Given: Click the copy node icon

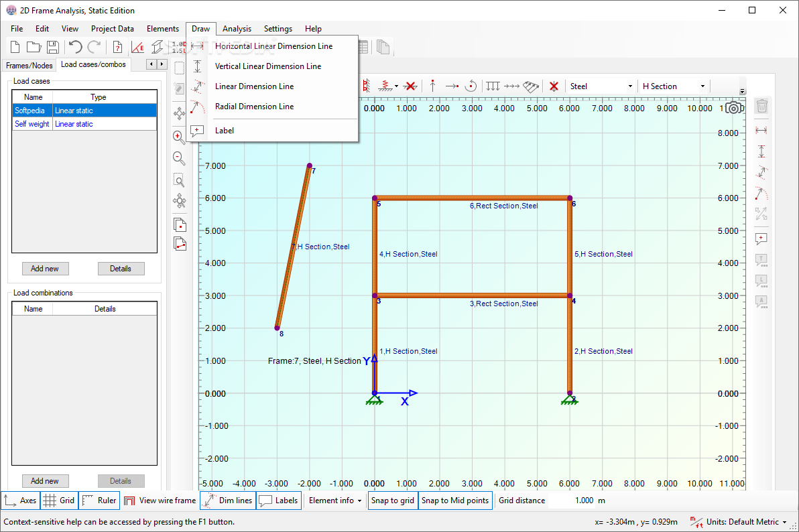Looking at the screenshot, I should coord(180,224).
